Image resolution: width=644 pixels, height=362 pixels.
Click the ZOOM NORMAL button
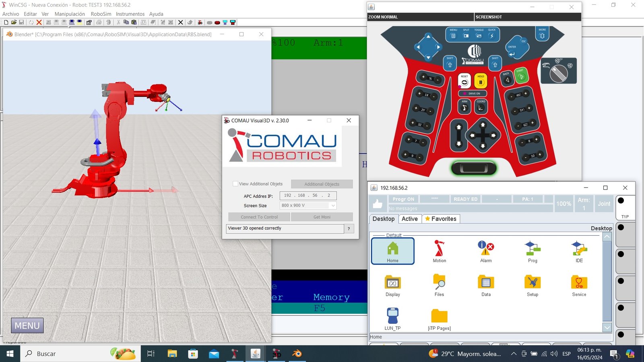tap(421, 17)
